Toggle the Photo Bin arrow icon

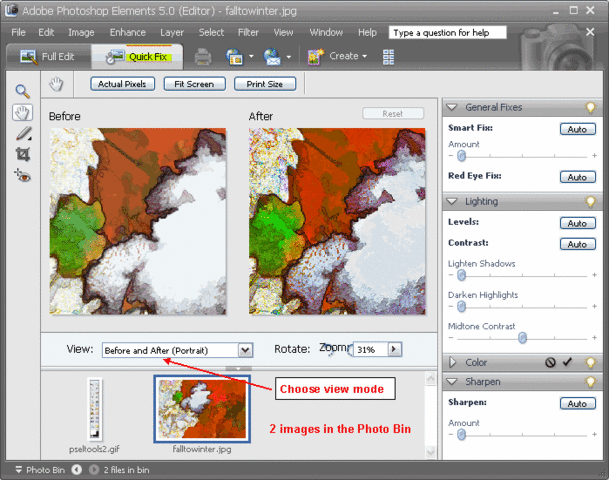click(x=18, y=470)
